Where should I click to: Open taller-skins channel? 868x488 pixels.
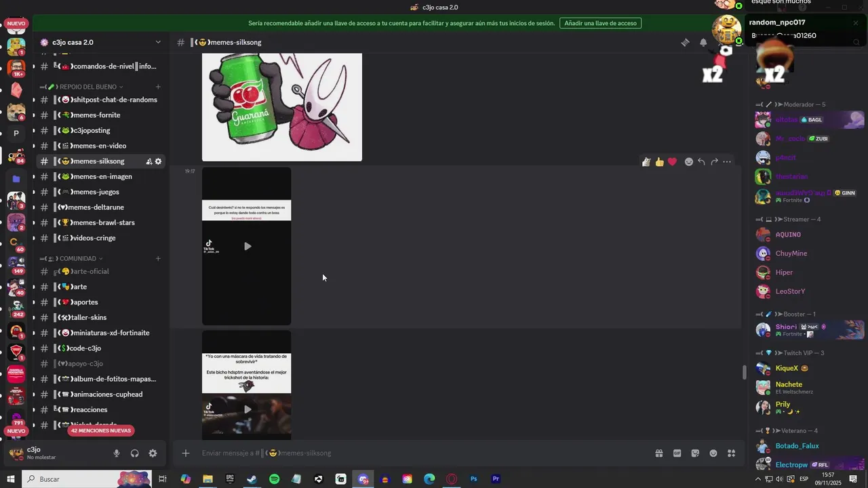click(x=100, y=318)
